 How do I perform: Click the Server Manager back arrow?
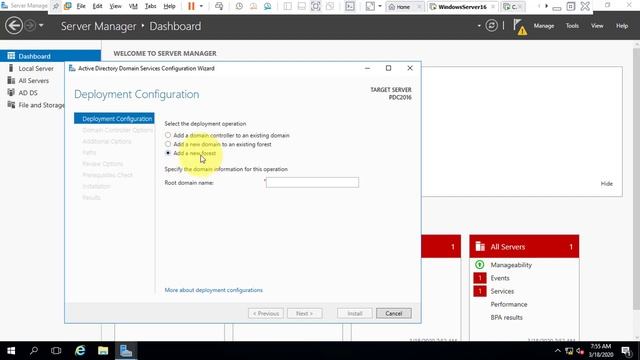tap(14, 26)
